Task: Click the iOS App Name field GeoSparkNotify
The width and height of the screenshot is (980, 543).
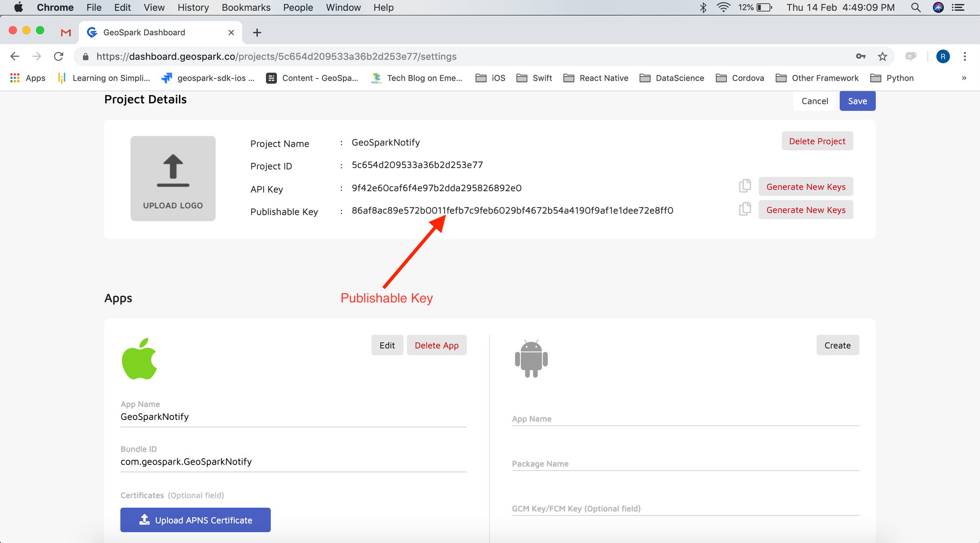Action: [x=294, y=417]
